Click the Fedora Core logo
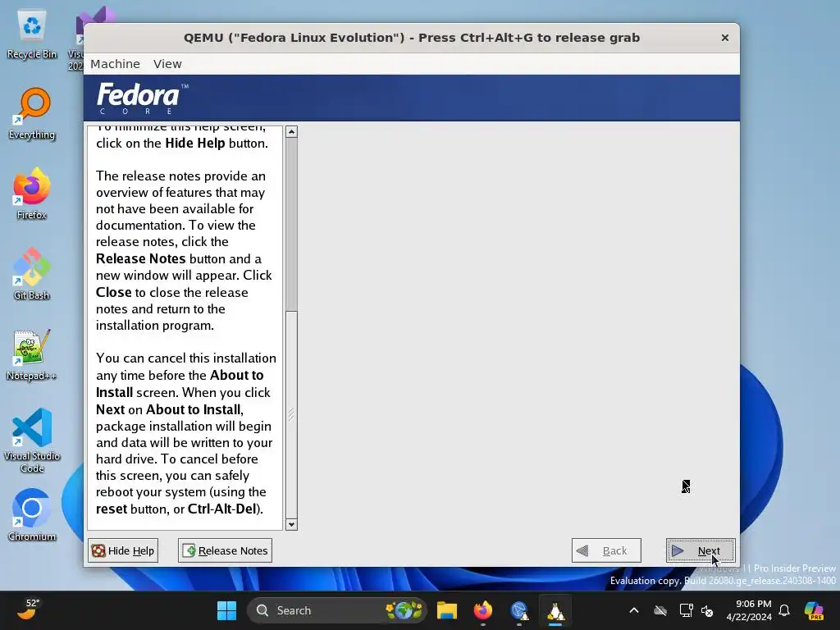The width and height of the screenshot is (840, 630). tap(142, 98)
